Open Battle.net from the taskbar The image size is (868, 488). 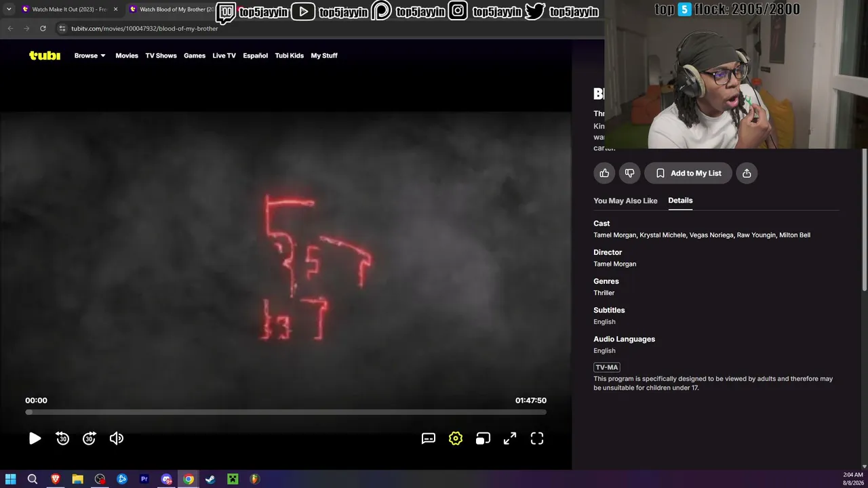[x=122, y=479]
